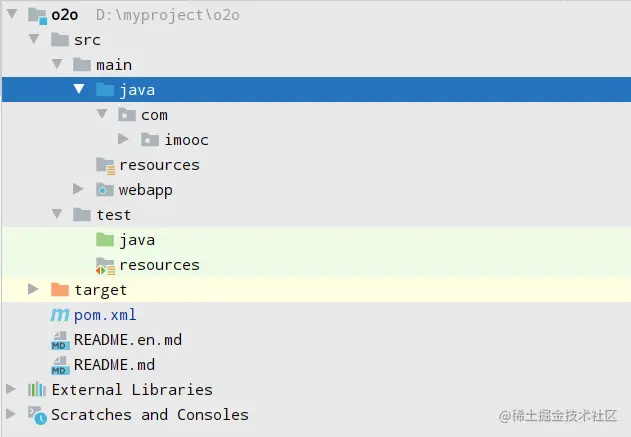631x437 pixels.
Task: Collapse the test folder arrow
Action: pyautogui.click(x=57, y=214)
